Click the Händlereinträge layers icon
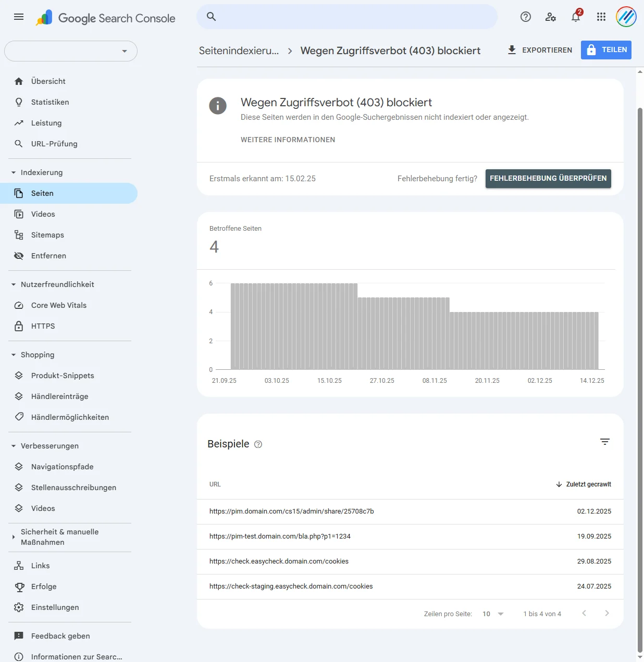644x662 pixels. point(19,396)
